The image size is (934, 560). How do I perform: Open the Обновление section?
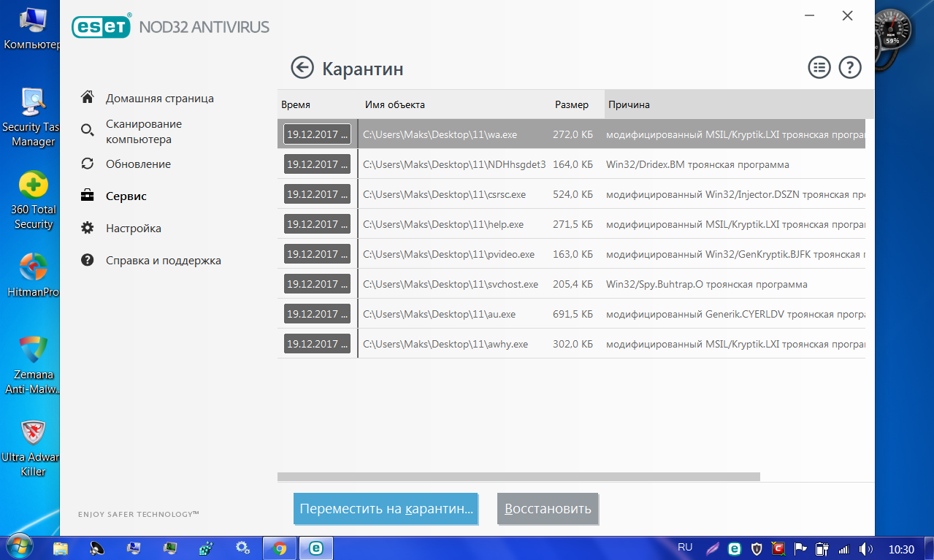[138, 164]
